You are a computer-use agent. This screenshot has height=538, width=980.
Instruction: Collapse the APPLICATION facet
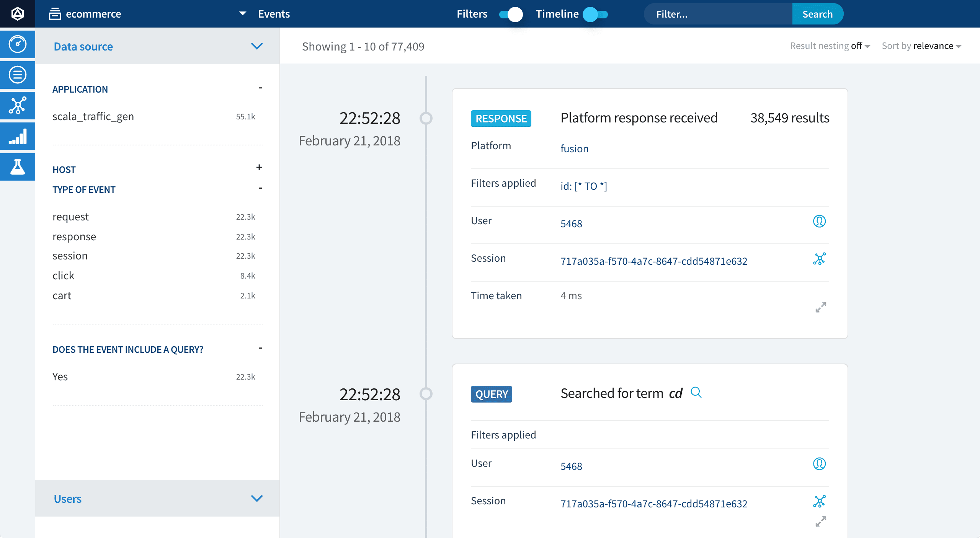click(260, 88)
